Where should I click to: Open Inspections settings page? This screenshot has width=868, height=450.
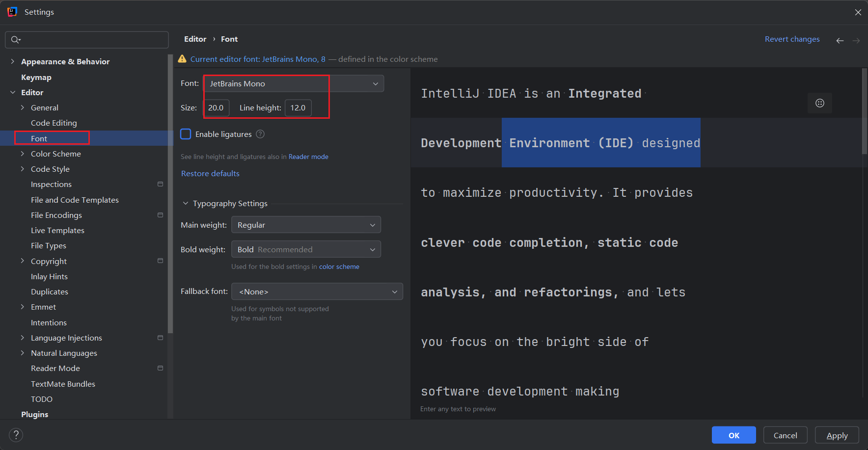(51, 184)
